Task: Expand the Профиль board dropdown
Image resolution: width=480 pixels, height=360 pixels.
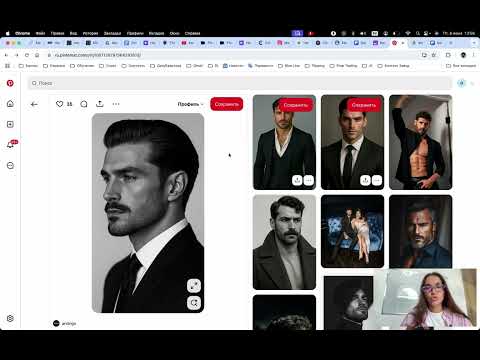Action: [x=190, y=104]
